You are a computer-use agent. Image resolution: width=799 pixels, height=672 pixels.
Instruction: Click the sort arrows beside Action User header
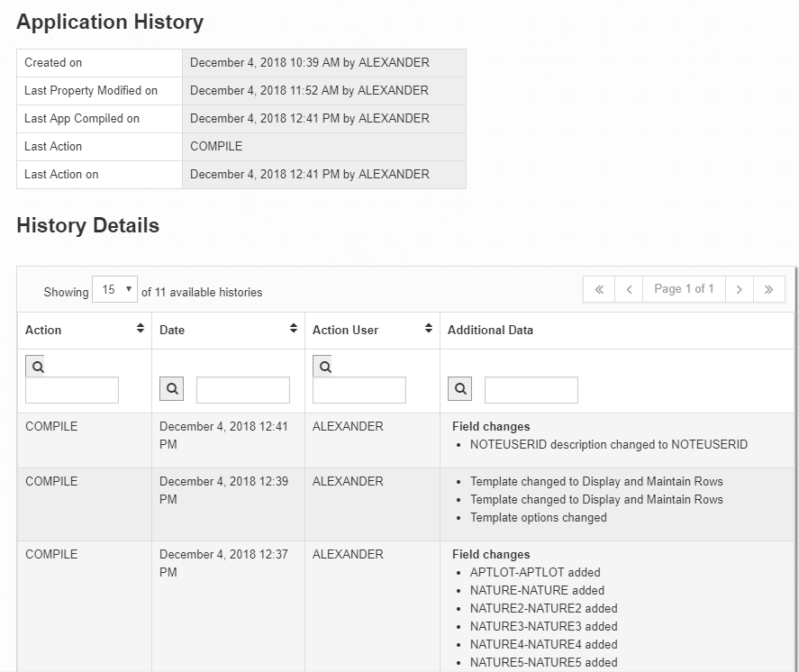click(427, 329)
